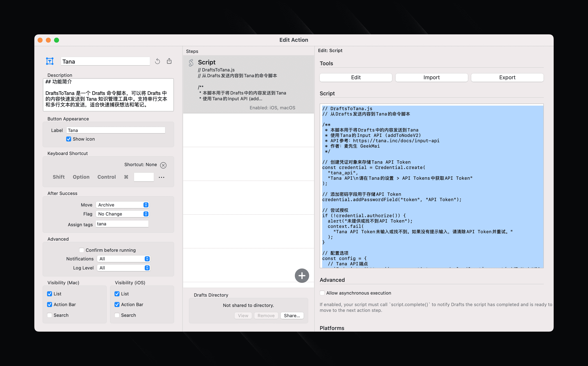
Task: Open the Log Level dropdown
Action: (x=124, y=268)
